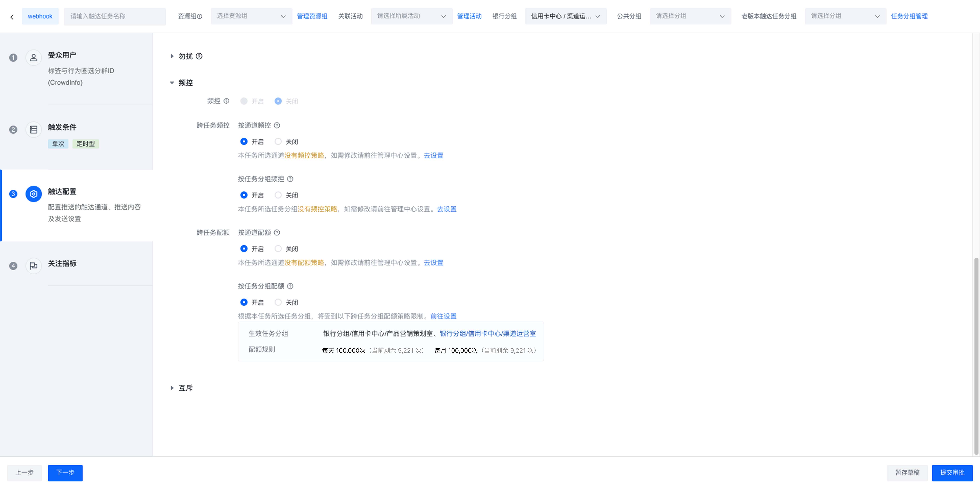Select 关闭 for 按任务分组配额
Image resolution: width=980 pixels, height=489 pixels.
[x=278, y=303]
